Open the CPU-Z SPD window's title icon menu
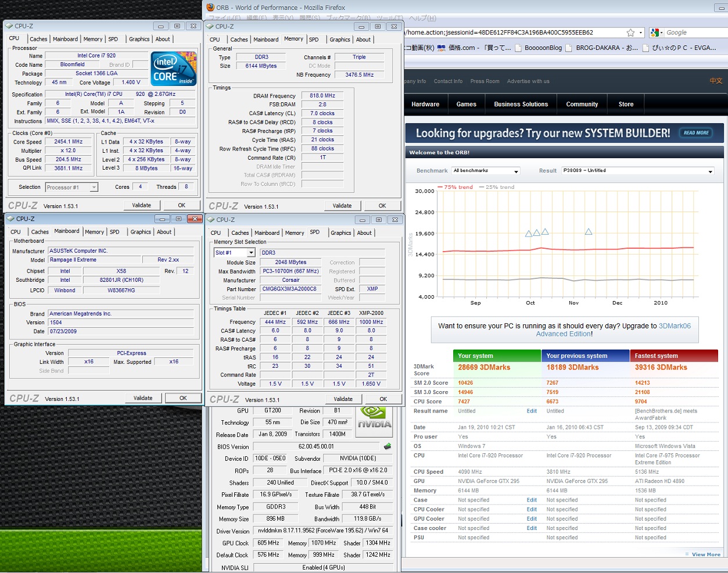 click(211, 220)
